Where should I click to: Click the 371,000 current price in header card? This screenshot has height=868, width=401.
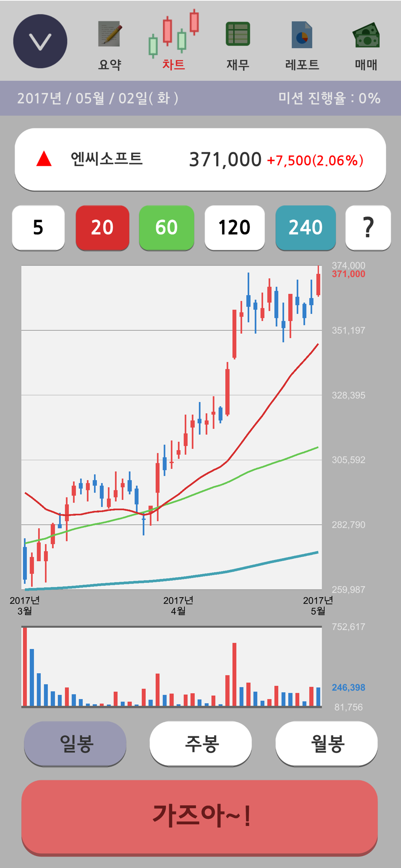[x=225, y=160]
